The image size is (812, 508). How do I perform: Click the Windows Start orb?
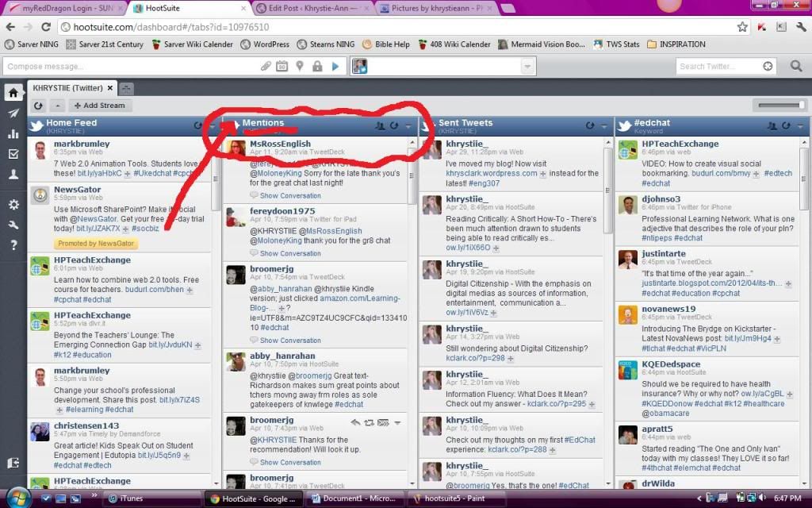pos(17,498)
